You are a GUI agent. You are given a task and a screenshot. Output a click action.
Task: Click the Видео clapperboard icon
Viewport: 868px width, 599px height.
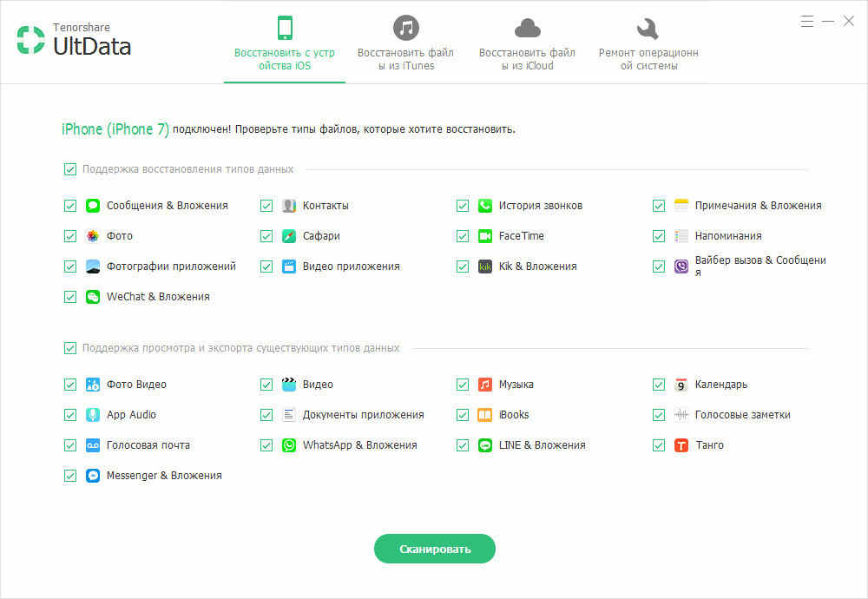289,385
